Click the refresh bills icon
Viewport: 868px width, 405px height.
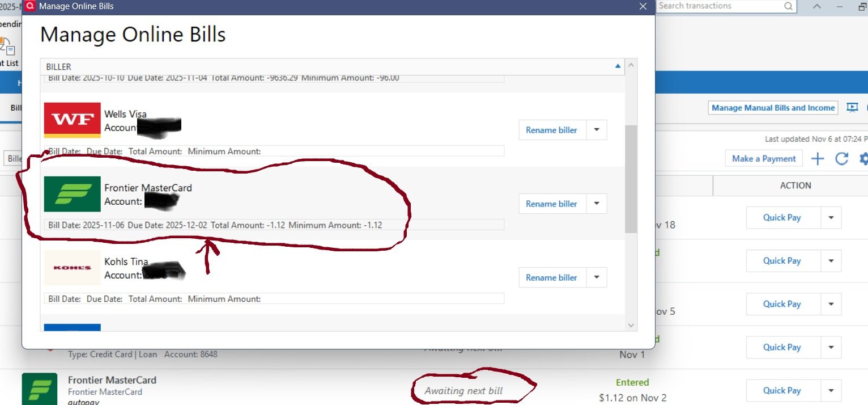click(842, 159)
